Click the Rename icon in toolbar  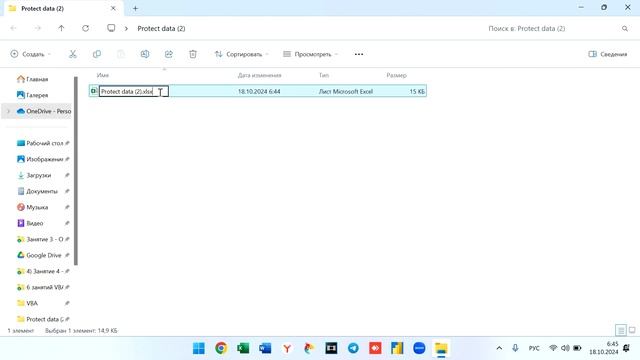[145, 54]
